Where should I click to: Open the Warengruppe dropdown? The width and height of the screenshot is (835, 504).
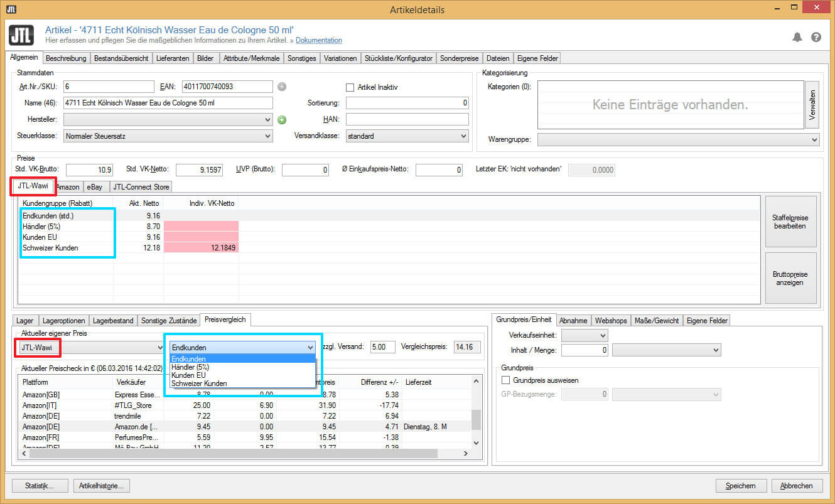click(679, 139)
